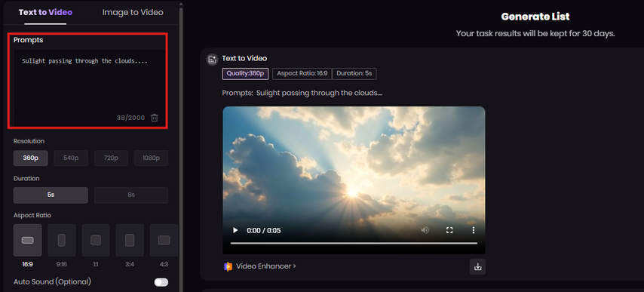644x292 pixels.
Task: Click the video progress bar
Action: 354,243
